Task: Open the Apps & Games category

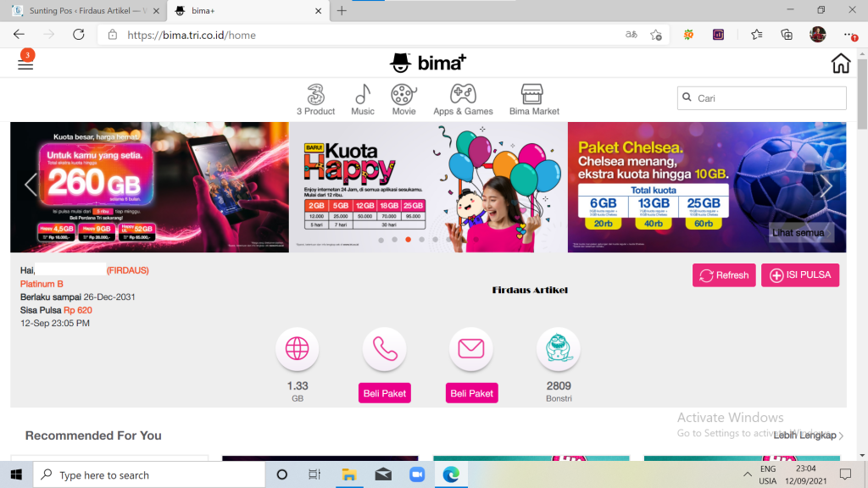Action: [463, 99]
